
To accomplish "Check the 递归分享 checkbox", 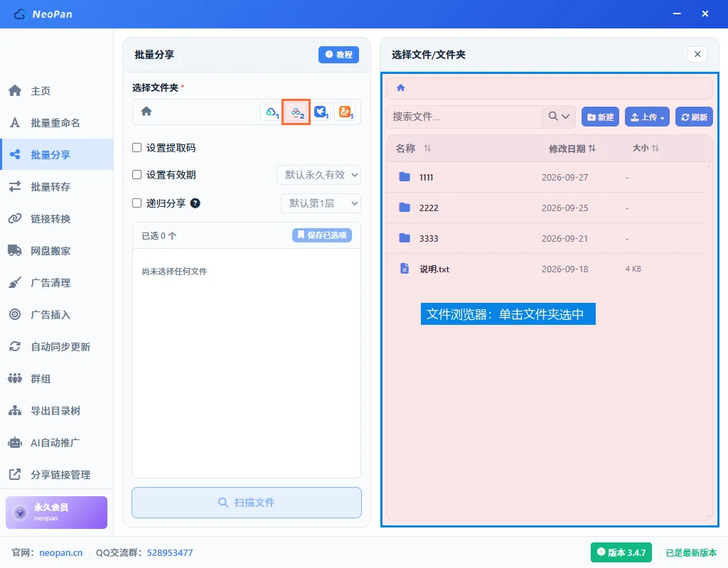I will pyautogui.click(x=137, y=203).
